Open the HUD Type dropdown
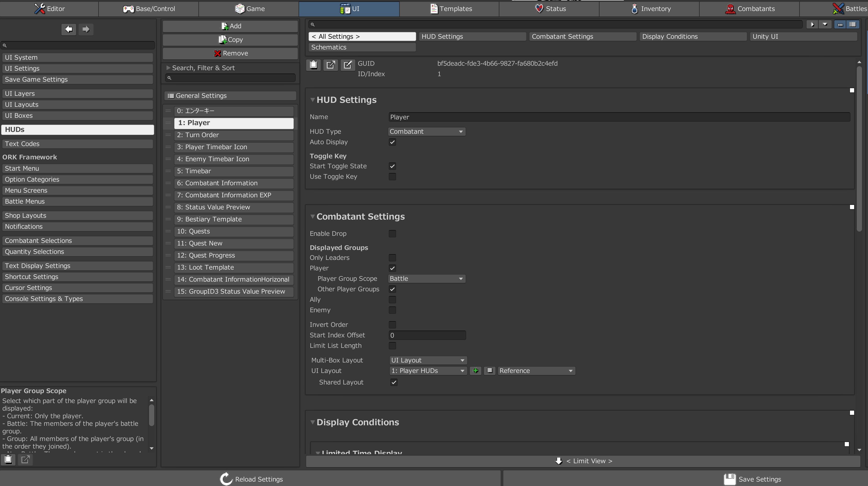 click(427, 132)
